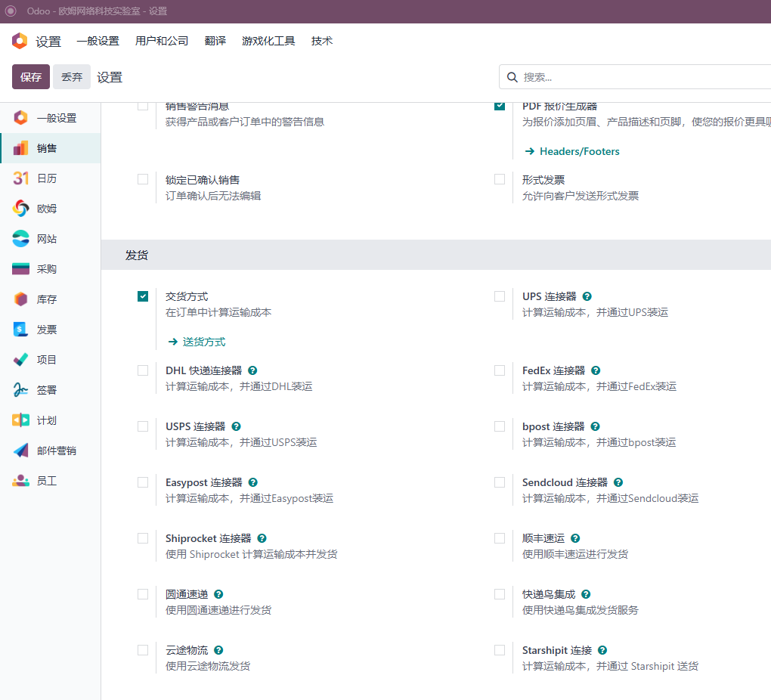
Task: Open the 库存 sidebar icon
Action: coord(20,299)
